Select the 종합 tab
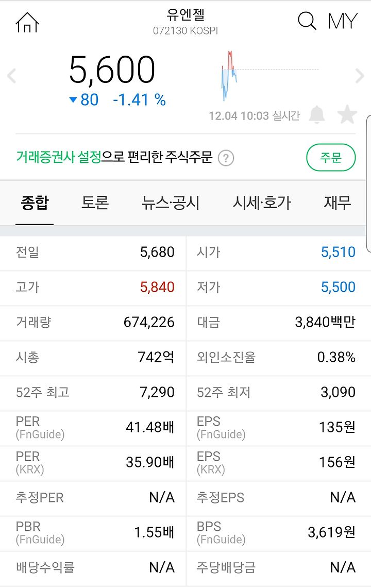 [x=35, y=203]
